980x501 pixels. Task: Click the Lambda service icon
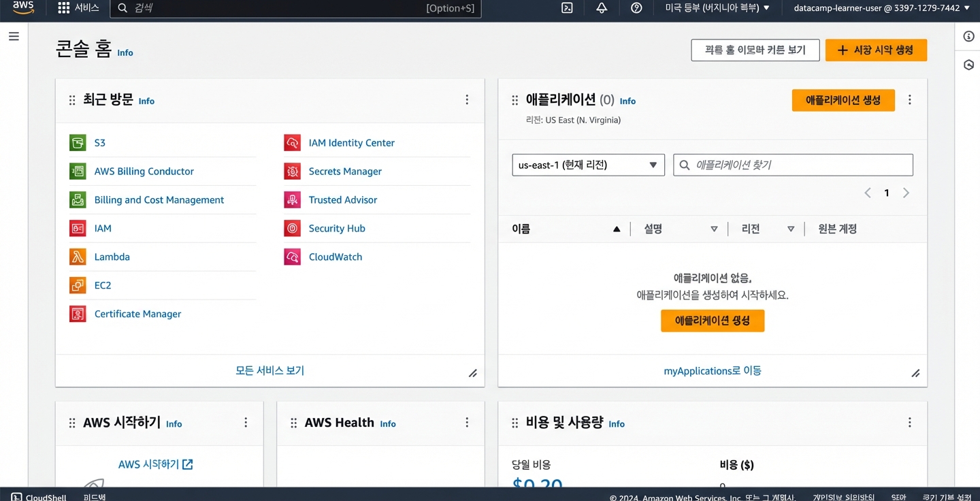click(78, 257)
